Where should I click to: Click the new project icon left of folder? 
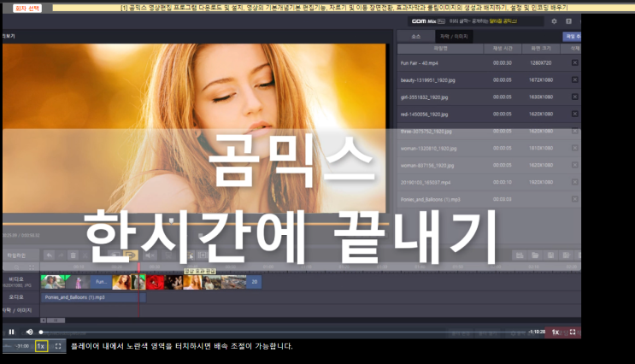pyautogui.click(x=520, y=255)
